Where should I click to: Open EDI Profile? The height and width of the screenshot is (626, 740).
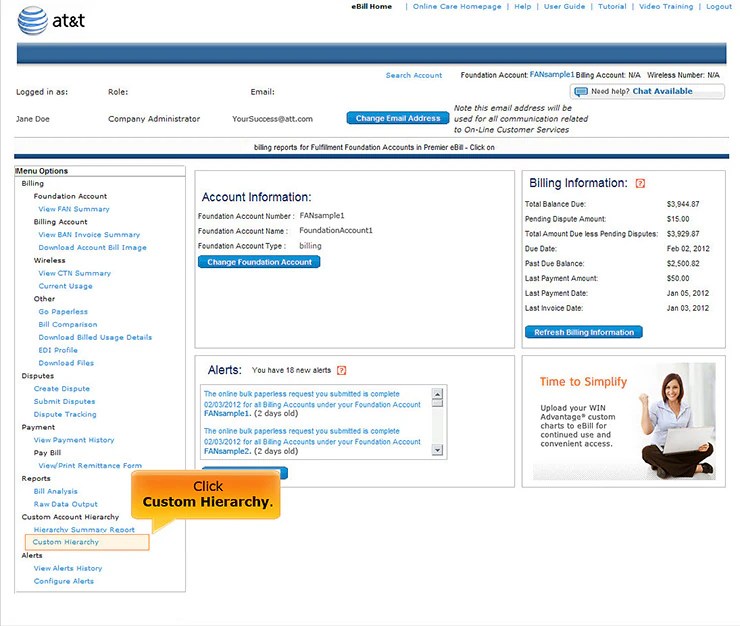58,350
